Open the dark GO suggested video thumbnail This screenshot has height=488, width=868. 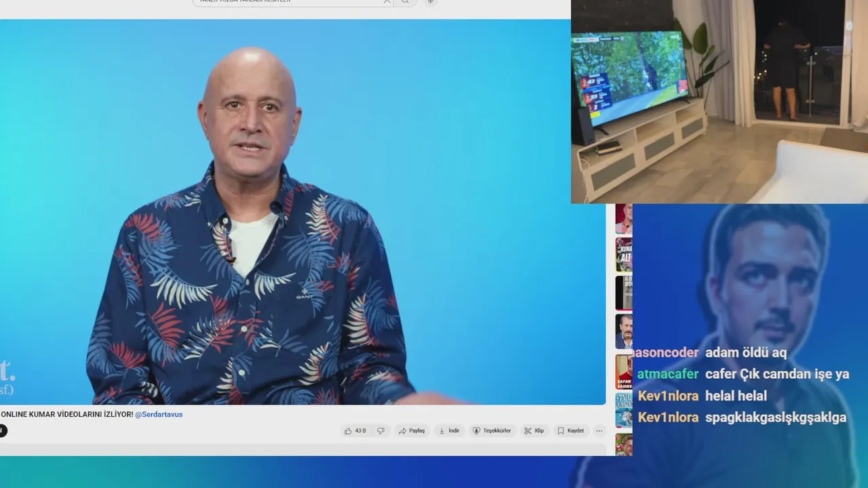click(624, 293)
